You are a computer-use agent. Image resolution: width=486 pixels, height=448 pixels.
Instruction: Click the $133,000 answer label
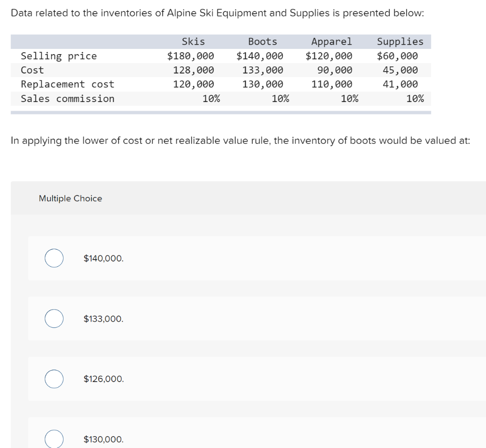103,318
